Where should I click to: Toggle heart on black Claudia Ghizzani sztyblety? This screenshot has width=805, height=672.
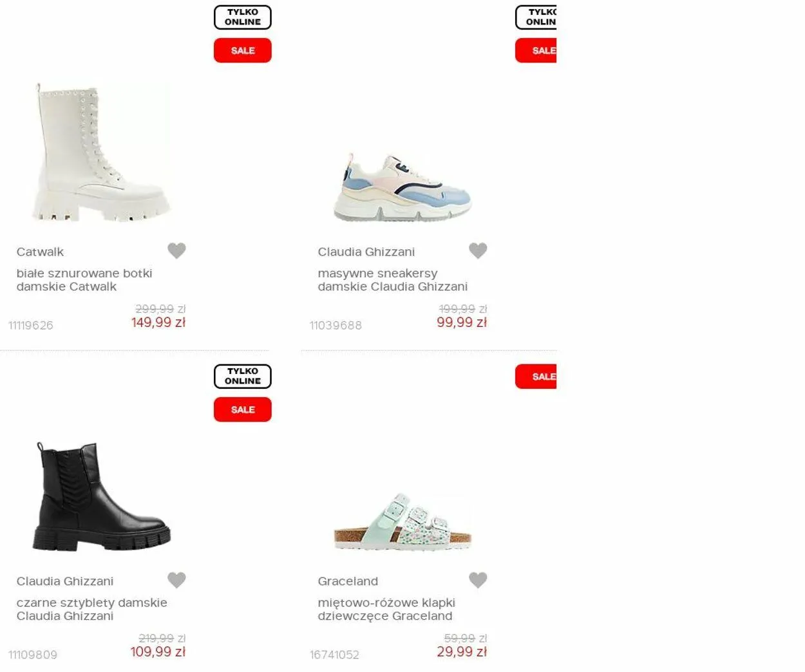[176, 580]
